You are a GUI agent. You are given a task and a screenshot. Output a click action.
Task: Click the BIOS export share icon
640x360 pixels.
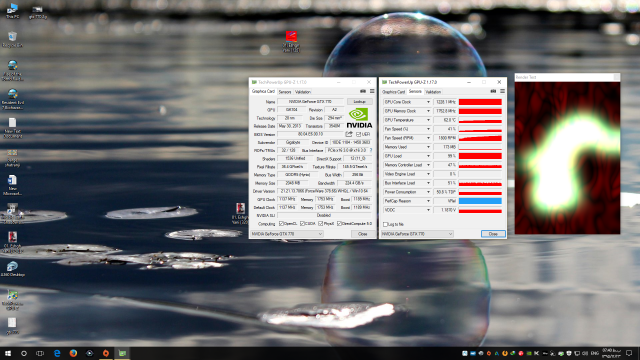pyautogui.click(x=349, y=134)
